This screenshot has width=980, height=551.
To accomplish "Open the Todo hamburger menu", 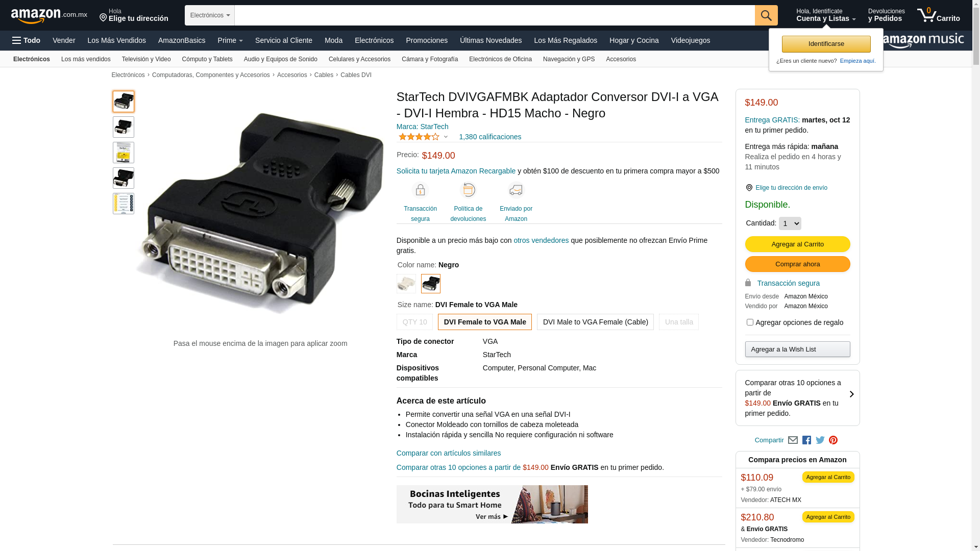I will (26, 40).
